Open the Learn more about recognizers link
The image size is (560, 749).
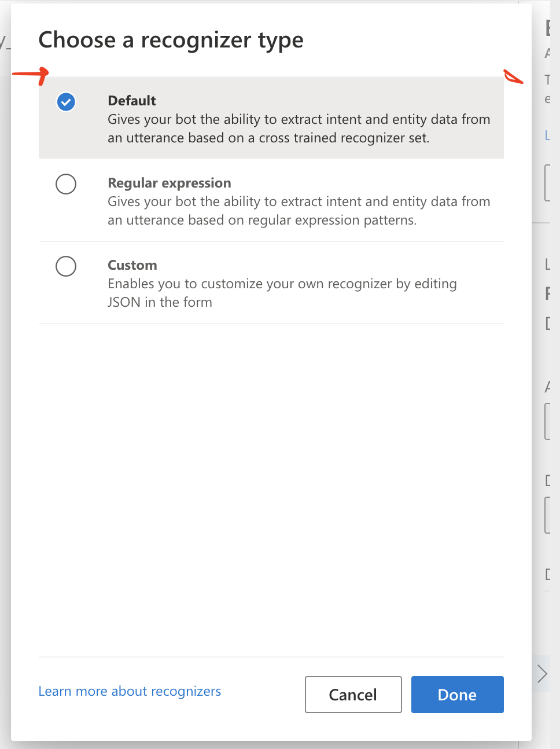pyautogui.click(x=130, y=691)
